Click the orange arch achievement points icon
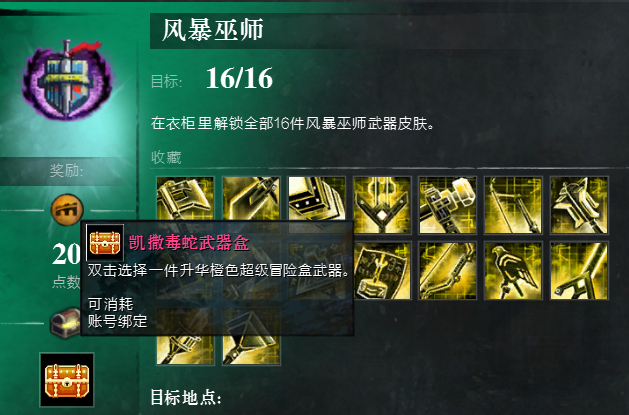 [67, 209]
